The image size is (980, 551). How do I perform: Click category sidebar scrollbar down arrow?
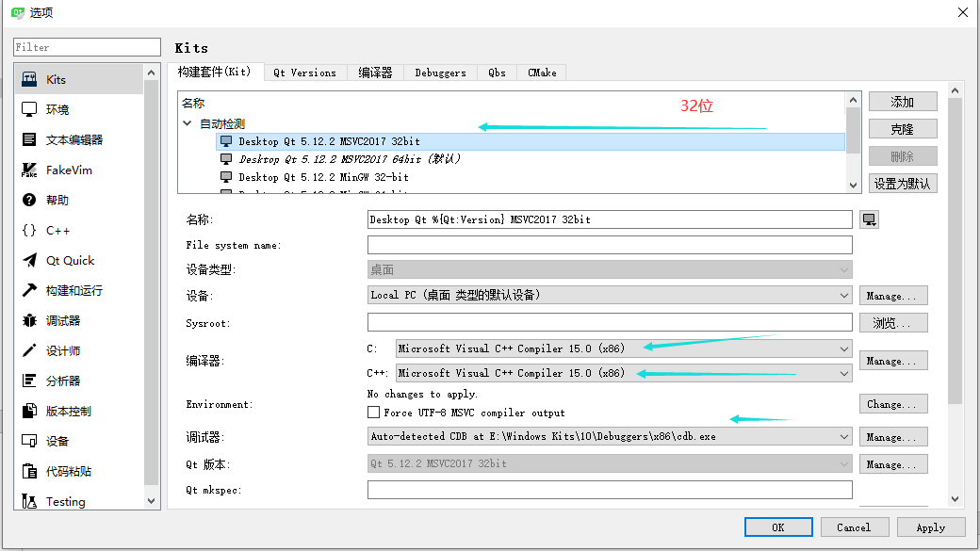pyautogui.click(x=151, y=501)
